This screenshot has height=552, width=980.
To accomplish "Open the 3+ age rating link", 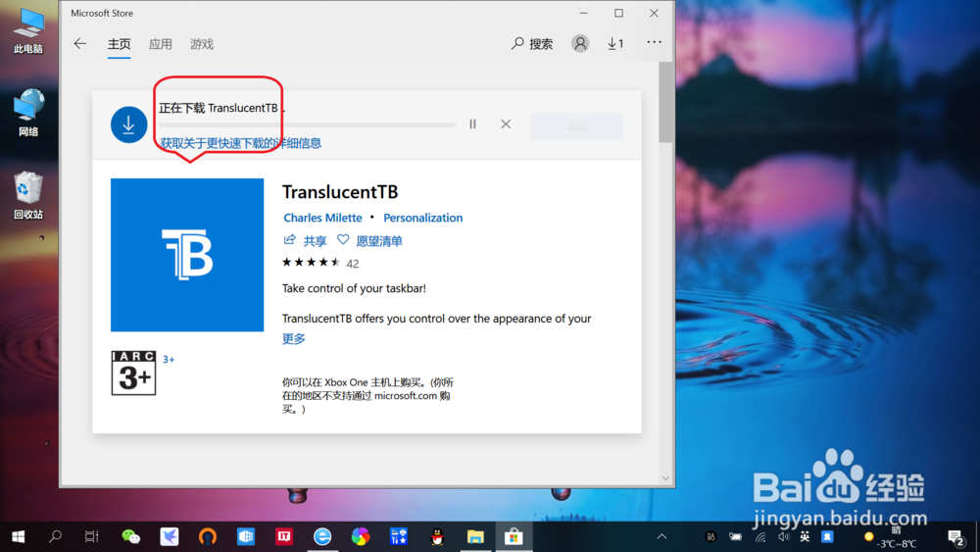I will coord(169,360).
